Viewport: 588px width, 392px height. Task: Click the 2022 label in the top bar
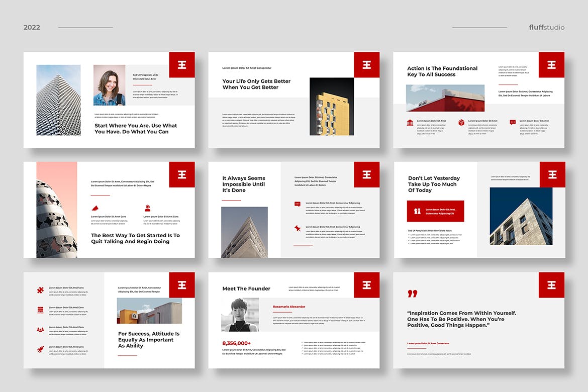coord(32,27)
